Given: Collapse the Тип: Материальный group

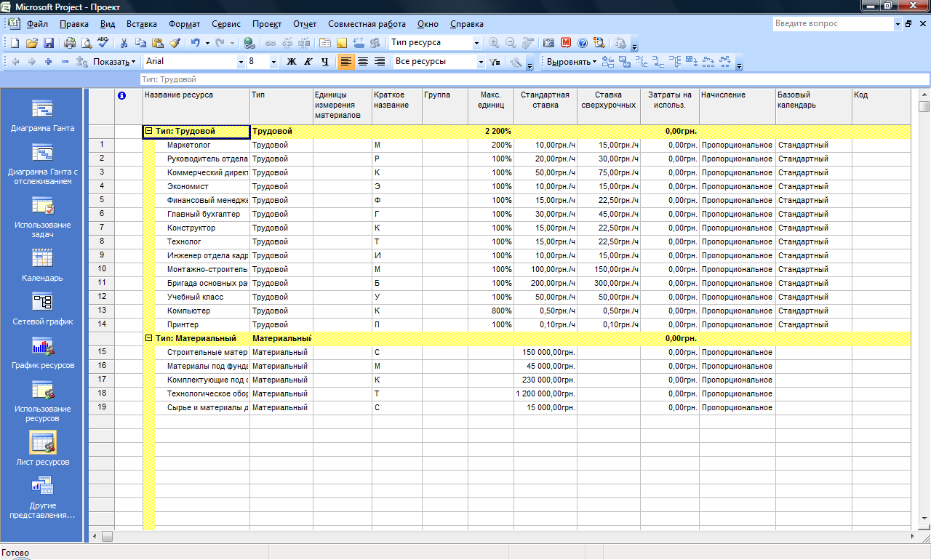Looking at the screenshot, I should coord(149,338).
